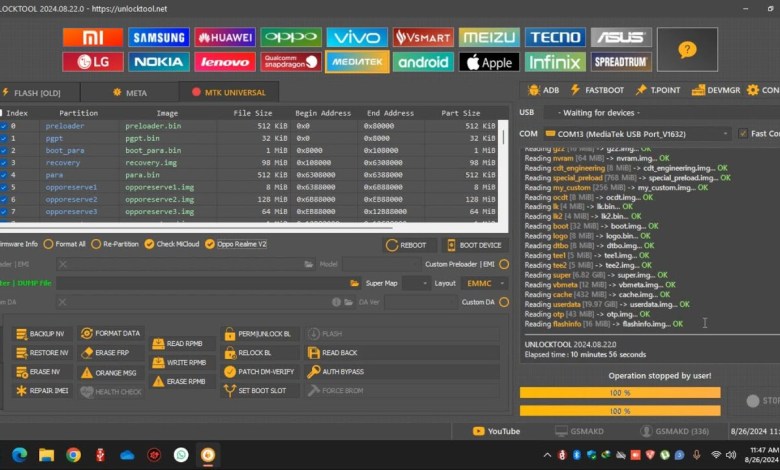Uncheck the preloader partition row checkbox
Screen dimensions: 780x470
[3, 126]
